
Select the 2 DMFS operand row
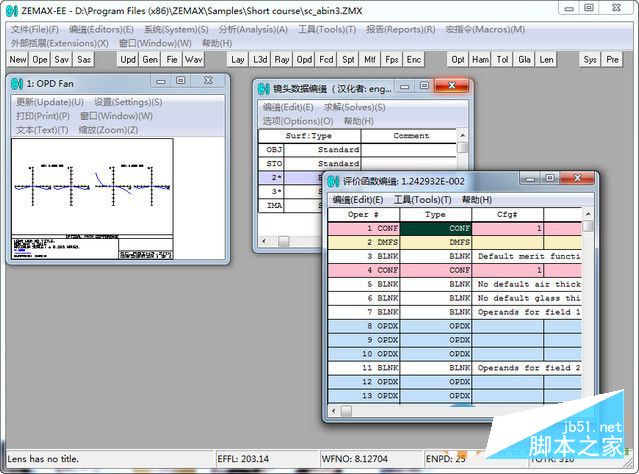tap(454, 242)
